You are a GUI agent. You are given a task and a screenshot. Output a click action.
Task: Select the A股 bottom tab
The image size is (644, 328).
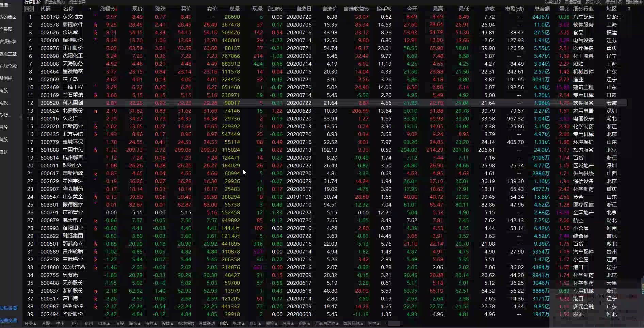pos(46,324)
